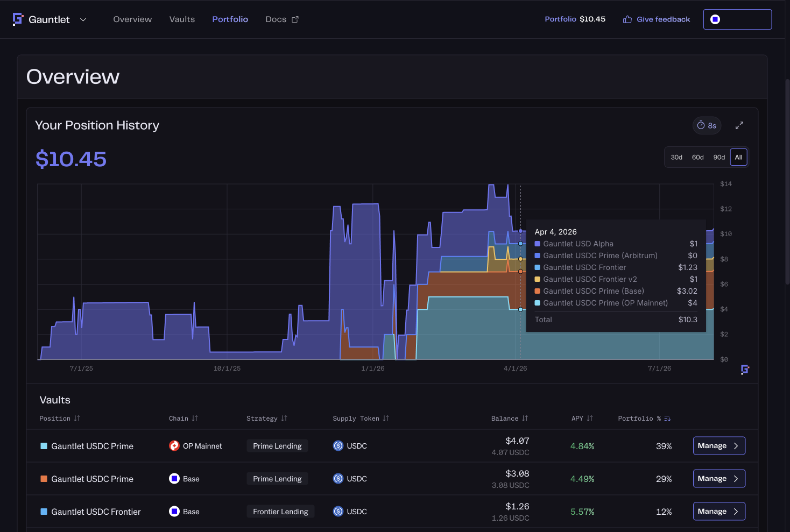Click the yellow Frontier v2 legend swatch

tap(538, 279)
